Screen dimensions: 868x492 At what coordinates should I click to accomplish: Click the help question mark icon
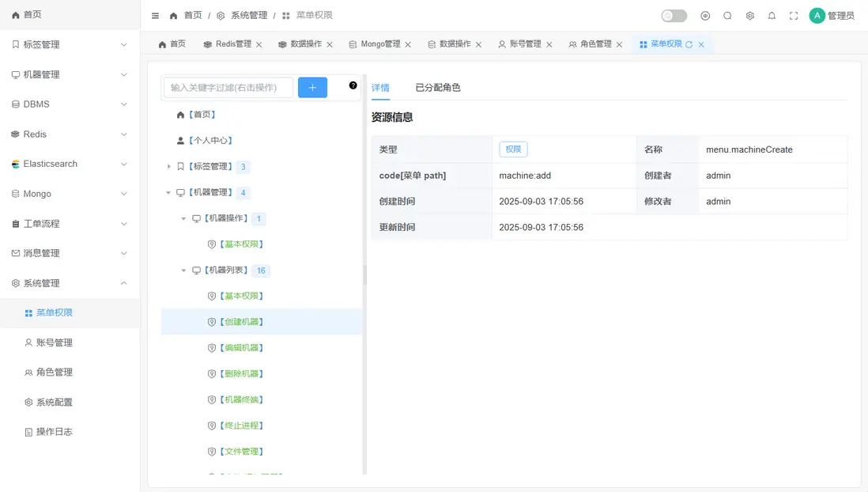click(353, 85)
